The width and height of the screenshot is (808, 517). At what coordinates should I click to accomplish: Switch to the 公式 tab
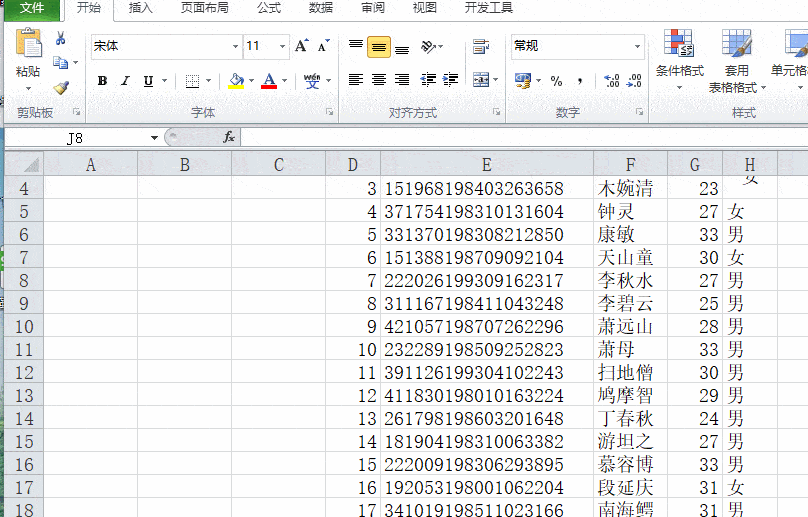pos(269,8)
